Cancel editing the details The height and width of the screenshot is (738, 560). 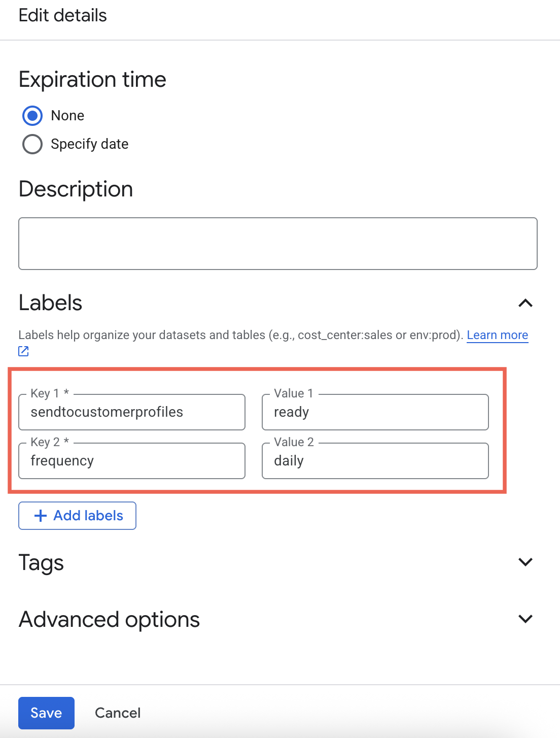118,713
